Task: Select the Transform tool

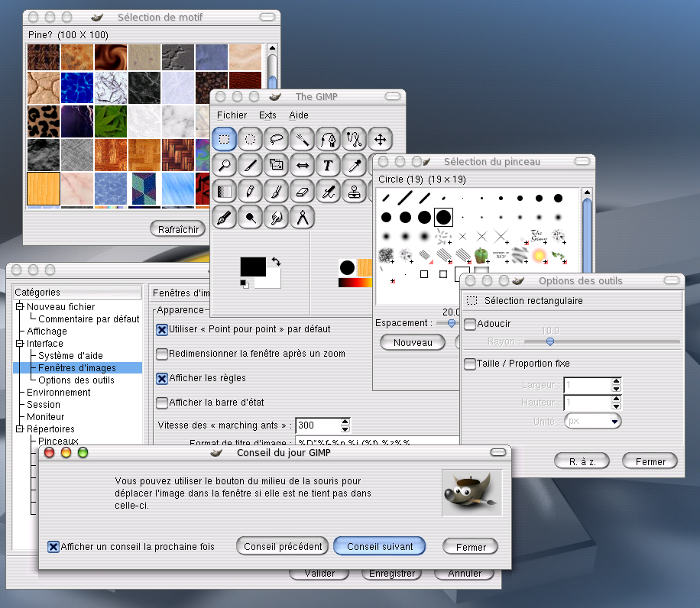Action: point(276,166)
